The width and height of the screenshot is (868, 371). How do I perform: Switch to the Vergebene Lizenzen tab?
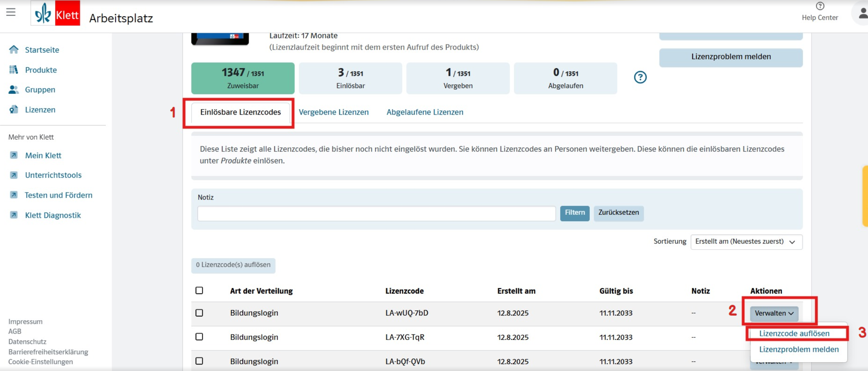click(334, 112)
